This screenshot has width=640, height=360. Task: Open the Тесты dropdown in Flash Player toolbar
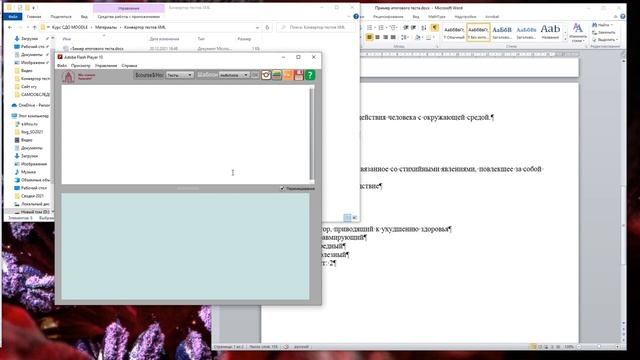coord(180,75)
